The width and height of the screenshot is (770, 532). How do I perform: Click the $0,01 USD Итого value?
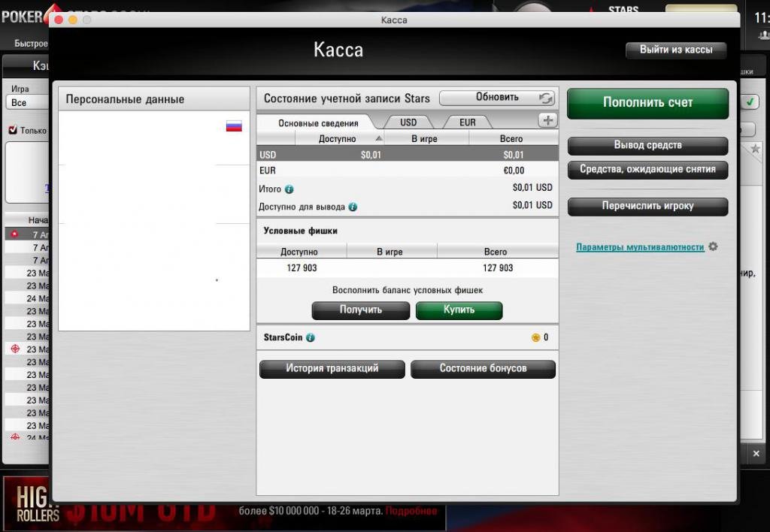[532, 187]
